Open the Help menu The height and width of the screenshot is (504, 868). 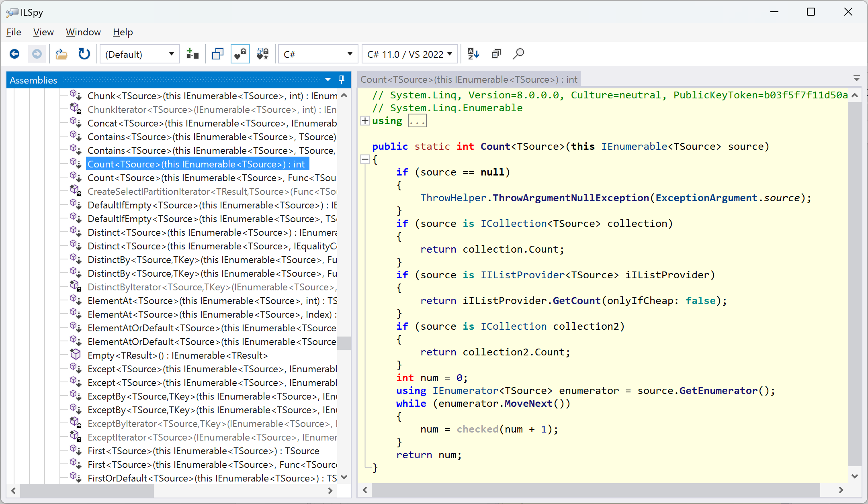point(123,32)
